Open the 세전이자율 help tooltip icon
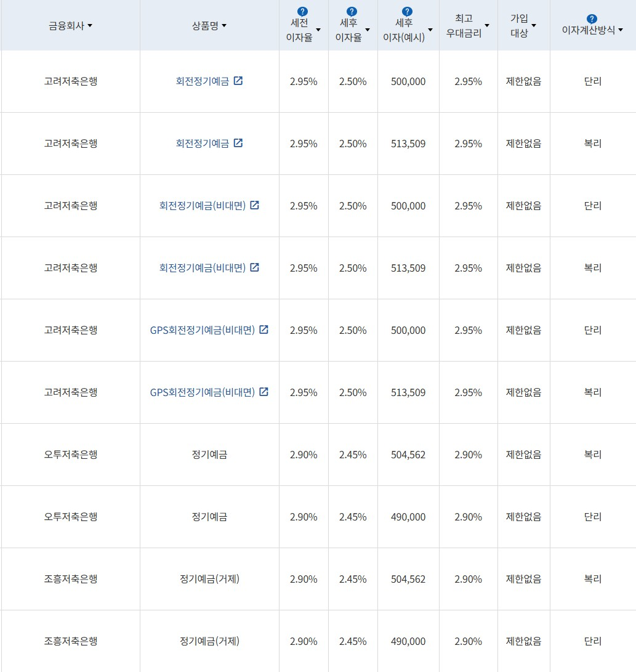 click(x=302, y=10)
